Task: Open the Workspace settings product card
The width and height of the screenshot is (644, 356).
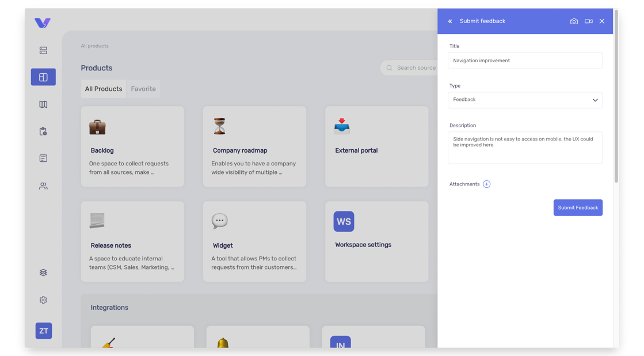Action: [376, 241]
